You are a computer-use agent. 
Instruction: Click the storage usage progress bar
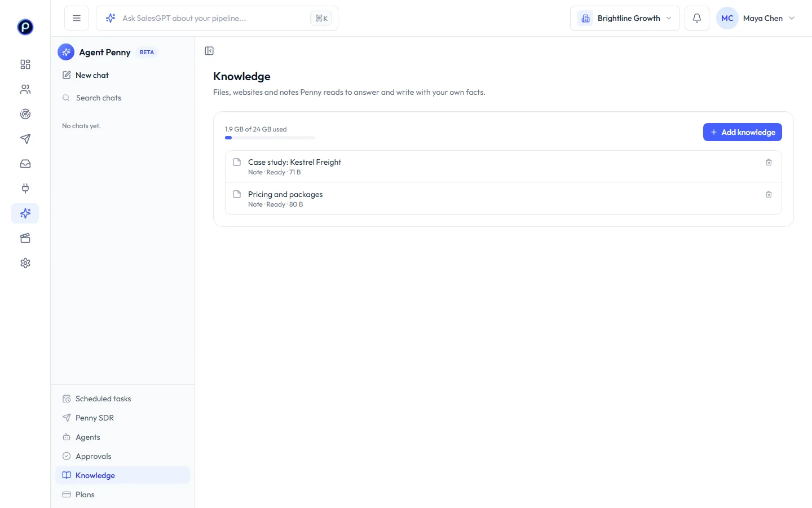pyautogui.click(x=270, y=138)
